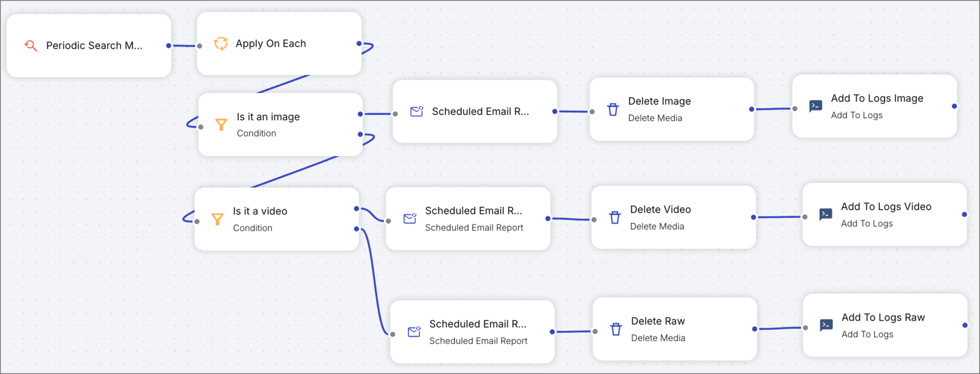This screenshot has width=980, height=374.
Task: Click output port of Apply On Each node
Action: [359, 43]
